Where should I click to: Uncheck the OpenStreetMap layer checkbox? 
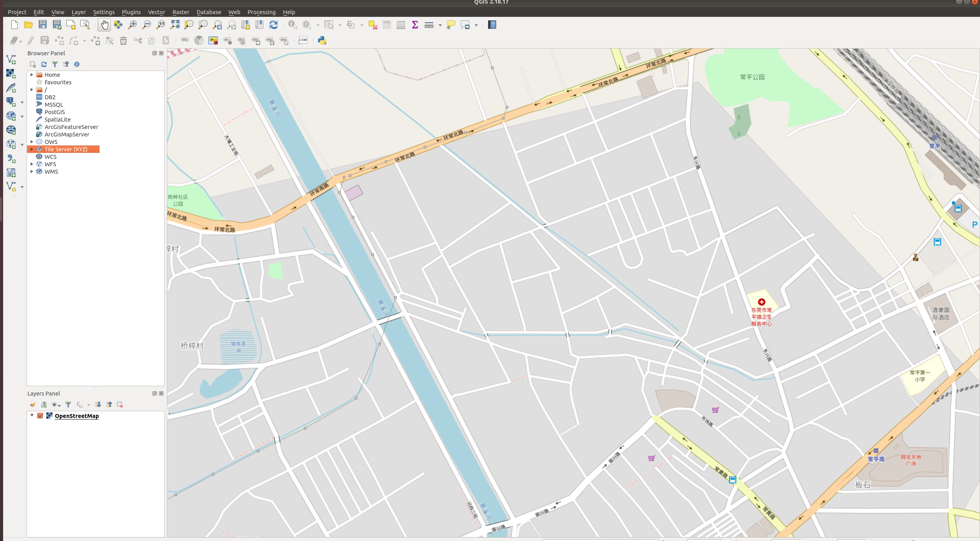coord(40,416)
